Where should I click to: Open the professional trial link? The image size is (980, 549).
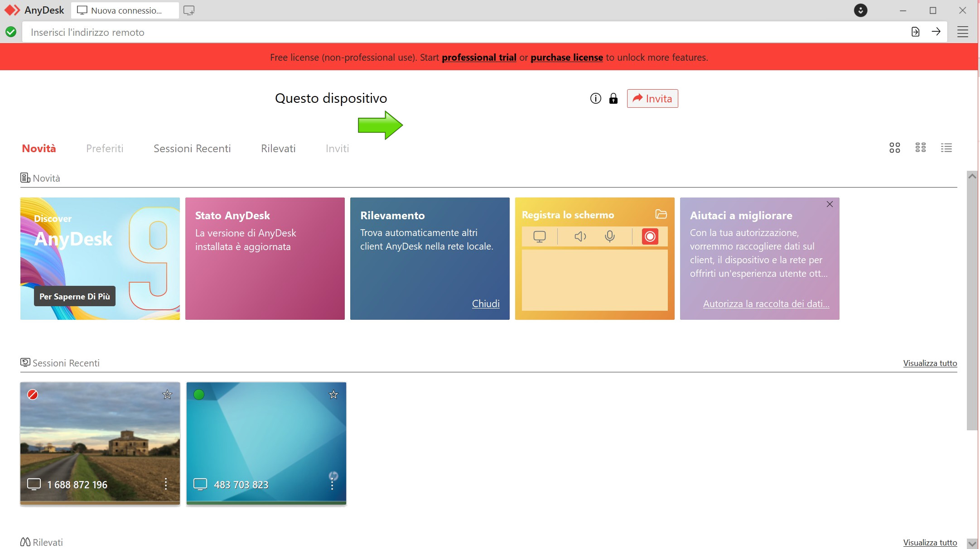(x=478, y=57)
